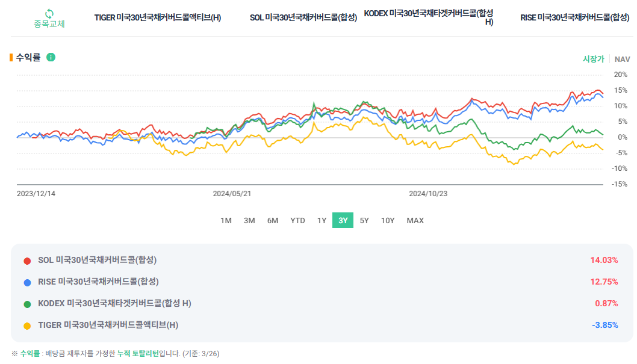Click SOL 미국30년국채커버드콜(합성) legend row label
The height and width of the screenshot is (364, 637).
[x=97, y=260]
